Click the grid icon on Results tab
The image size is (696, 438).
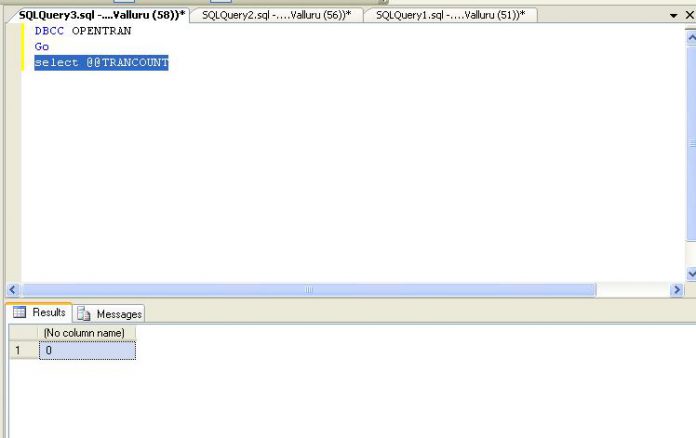[x=20, y=313]
